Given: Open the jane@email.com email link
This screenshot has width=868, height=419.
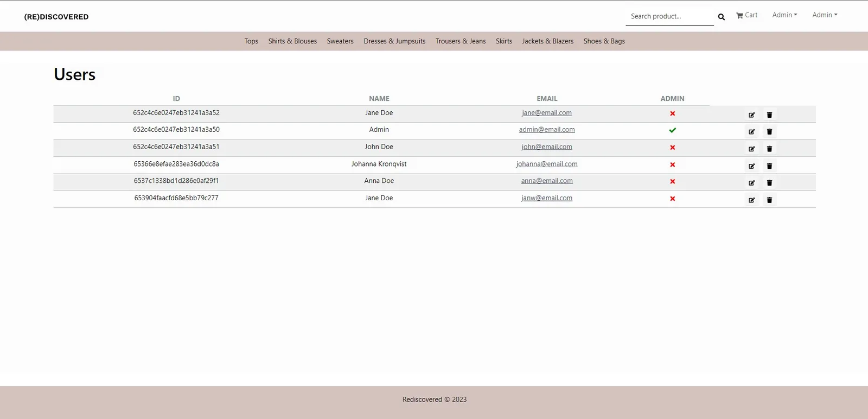Looking at the screenshot, I should point(547,113).
